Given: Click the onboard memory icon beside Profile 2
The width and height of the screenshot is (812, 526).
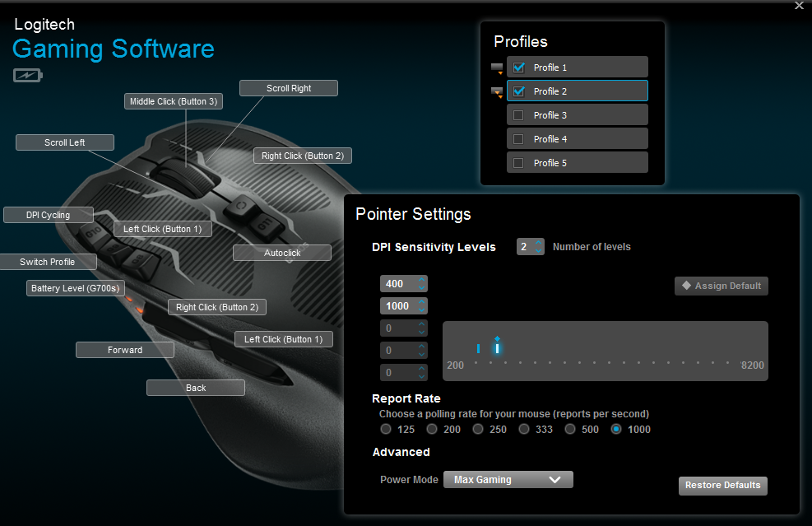Looking at the screenshot, I should pos(496,89).
